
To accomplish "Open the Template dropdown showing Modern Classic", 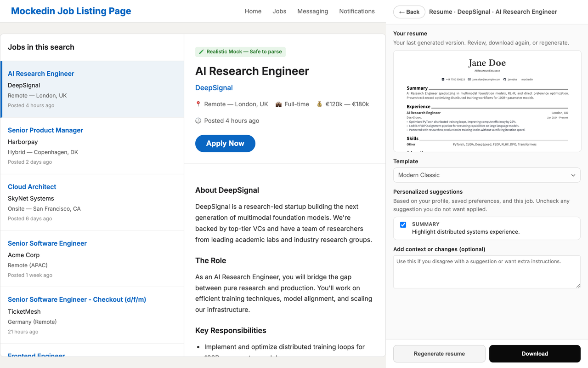I will pos(487,175).
